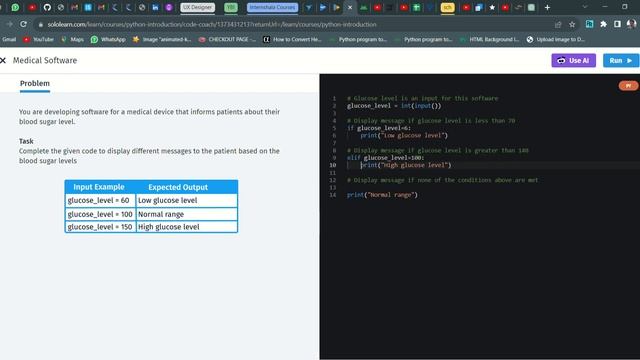Open the Internshala Courses tab group
The image size is (640, 360).
pos(272,7)
